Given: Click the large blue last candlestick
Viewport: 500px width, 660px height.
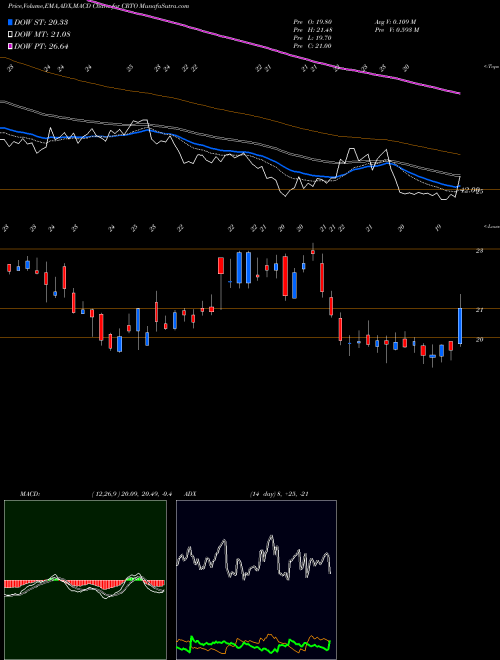Looking at the screenshot, I should coord(460,326).
